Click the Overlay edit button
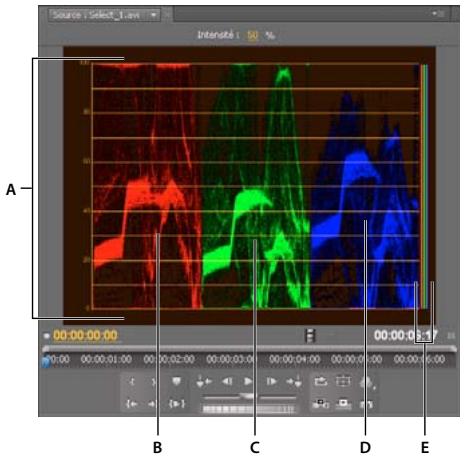464x457 pixels. [343, 404]
